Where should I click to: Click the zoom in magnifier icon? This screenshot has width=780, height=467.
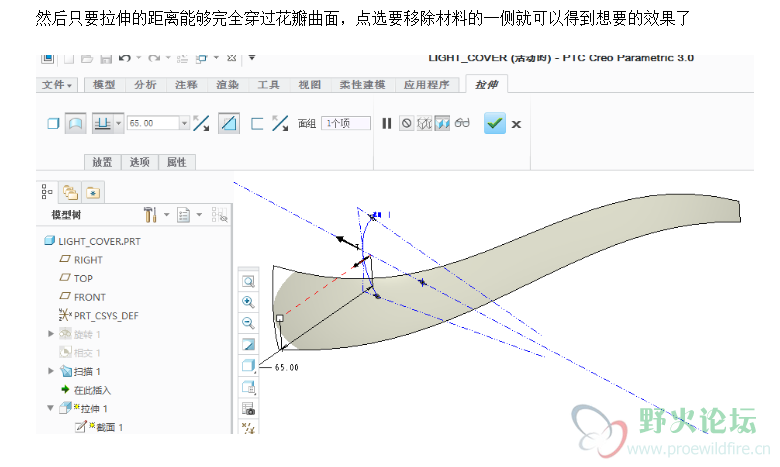coord(248,302)
